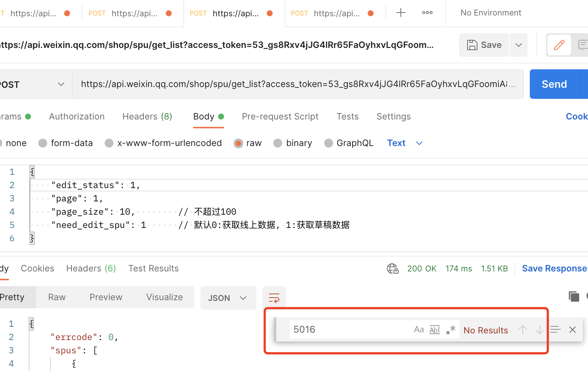The height and width of the screenshot is (371, 588).
Task: Click the 200 OK status text
Action: [422, 269]
